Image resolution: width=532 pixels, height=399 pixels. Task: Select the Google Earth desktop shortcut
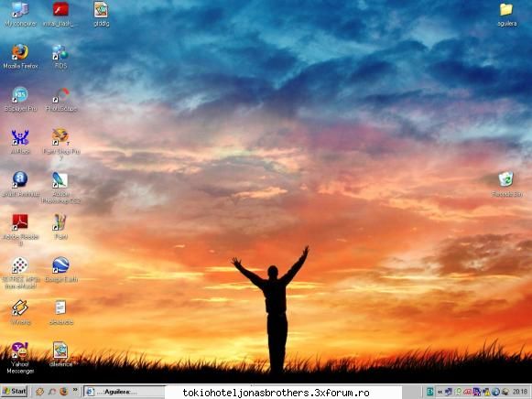[61, 270]
